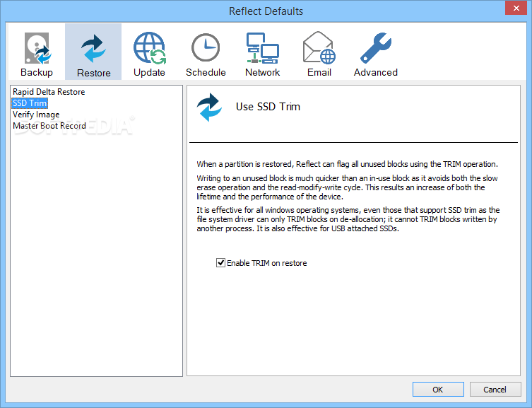Choose Master Boot Record option
The width and height of the screenshot is (532, 408).
click(x=49, y=126)
